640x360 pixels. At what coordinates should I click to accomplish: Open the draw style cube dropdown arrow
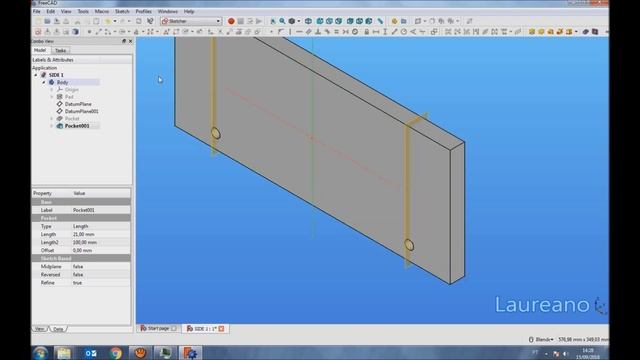click(x=299, y=21)
